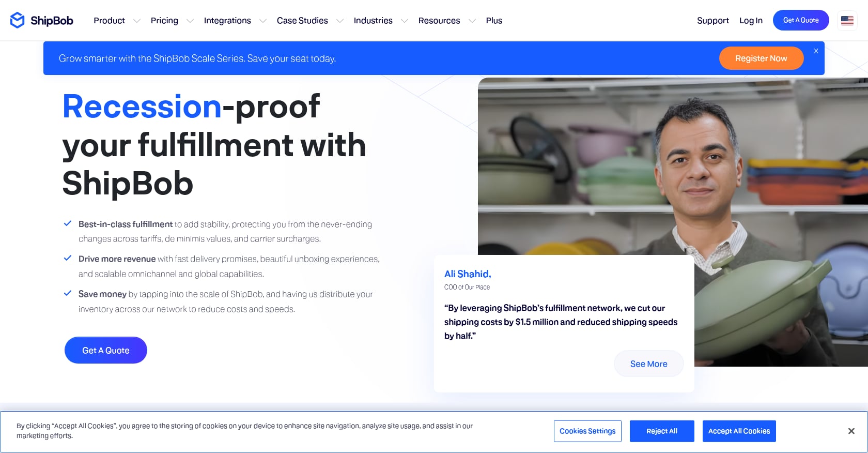Open the Support link
The width and height of the screenshot is (868, 453).
[713, 21]
